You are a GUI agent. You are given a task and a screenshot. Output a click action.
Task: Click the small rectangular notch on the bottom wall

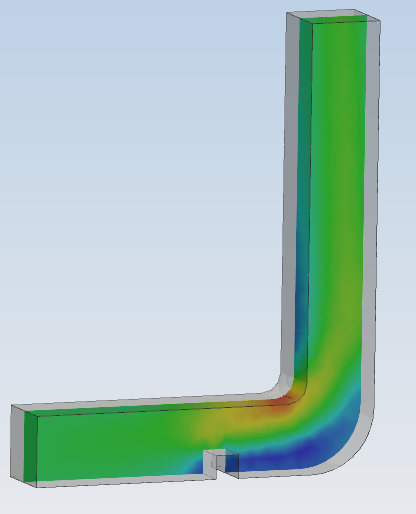point(221,463)
